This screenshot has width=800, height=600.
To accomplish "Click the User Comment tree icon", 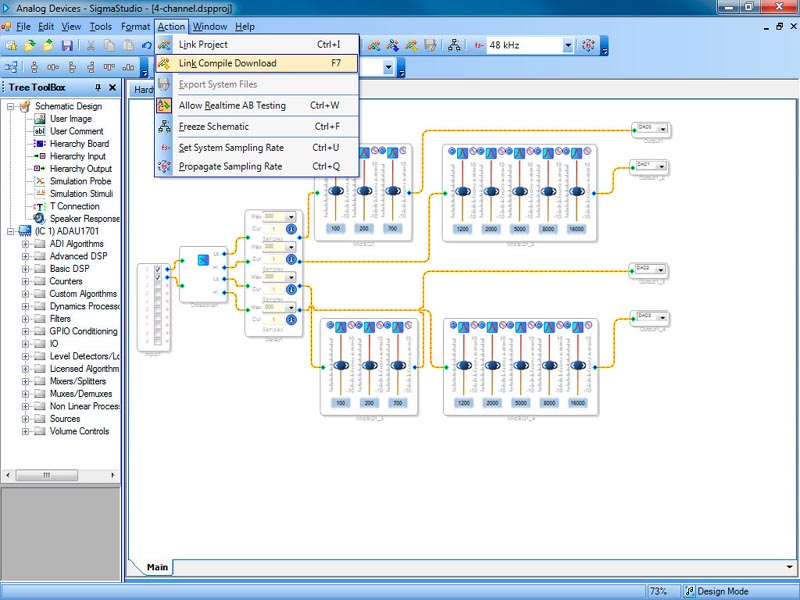I will (x=39, y=131).
